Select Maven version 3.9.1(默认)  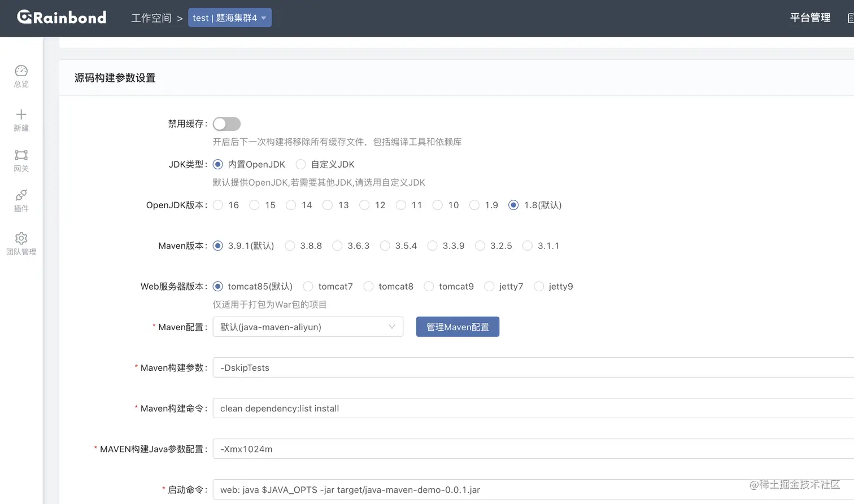click(217, 246)
